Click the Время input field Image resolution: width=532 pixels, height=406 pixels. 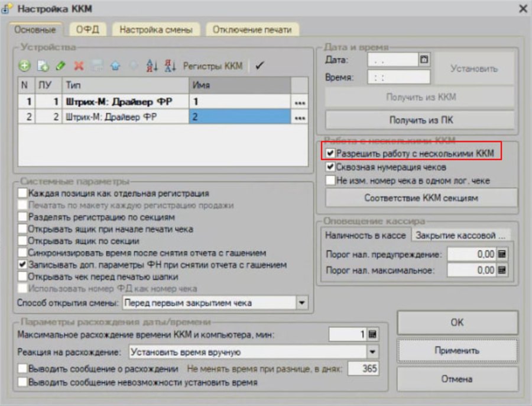398,77
